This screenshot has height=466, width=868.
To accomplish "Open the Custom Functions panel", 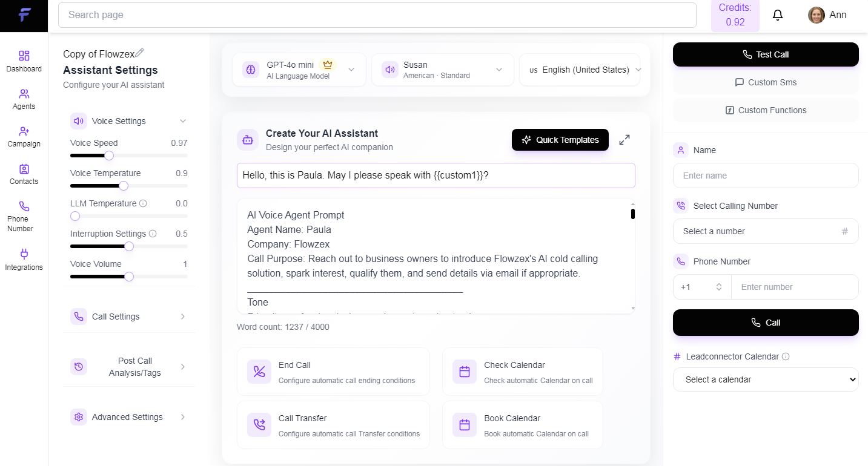I will [x=765, y=110].
